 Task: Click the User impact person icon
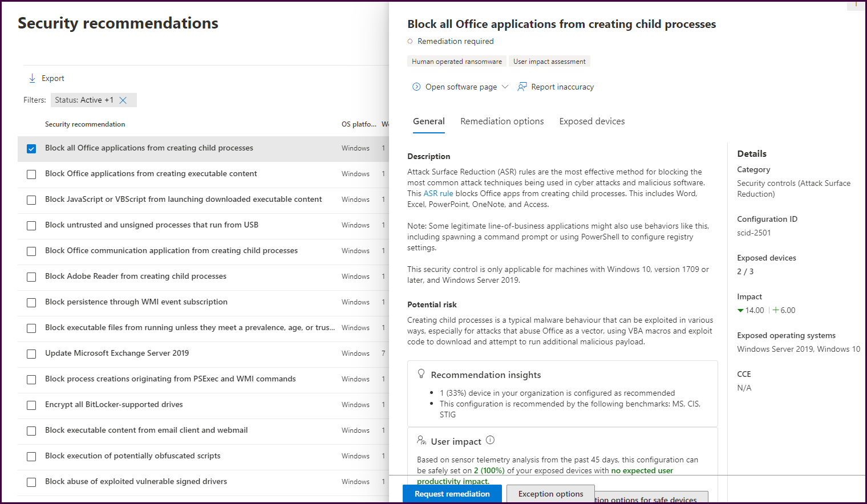(422, 441)
